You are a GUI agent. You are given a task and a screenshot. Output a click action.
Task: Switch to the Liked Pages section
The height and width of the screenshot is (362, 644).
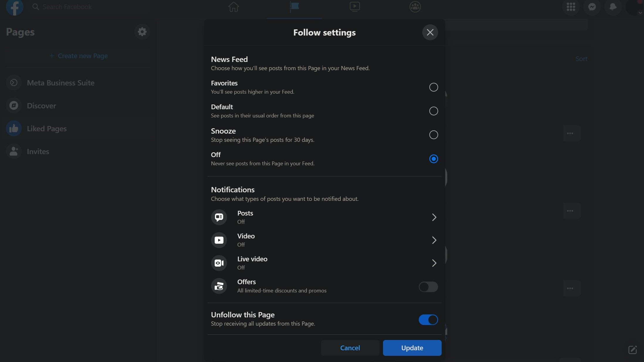[47, 129]
